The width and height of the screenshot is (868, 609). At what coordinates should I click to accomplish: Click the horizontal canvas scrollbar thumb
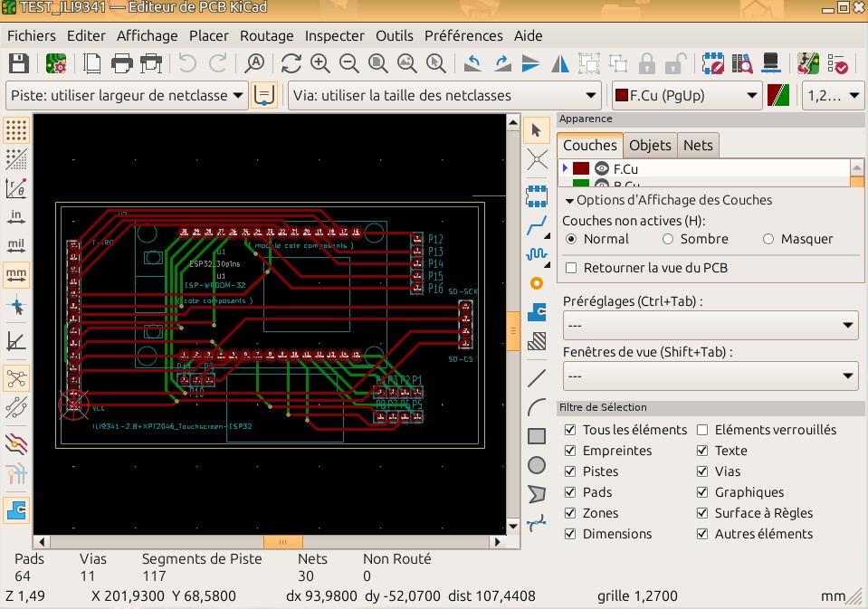[282, 541]
